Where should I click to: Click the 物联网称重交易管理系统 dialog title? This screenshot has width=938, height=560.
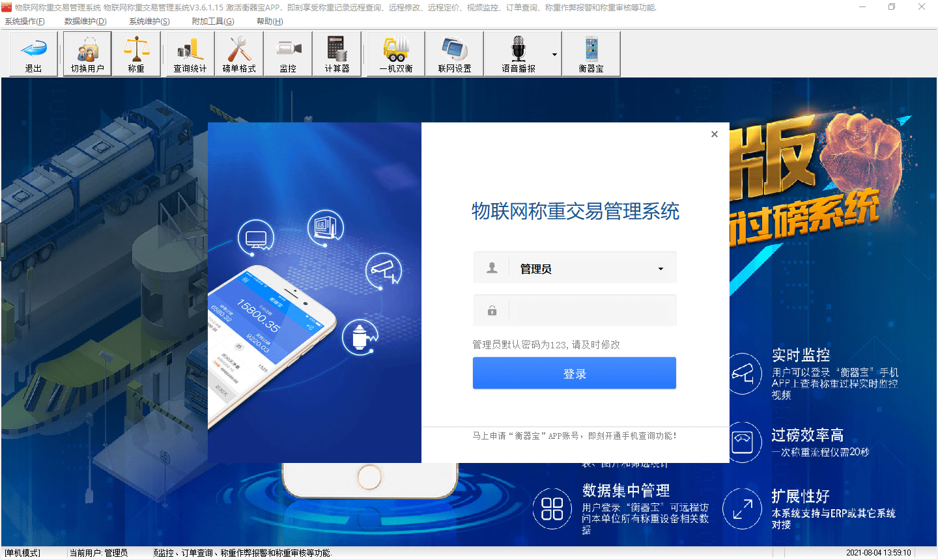click(x=575, y=211)
